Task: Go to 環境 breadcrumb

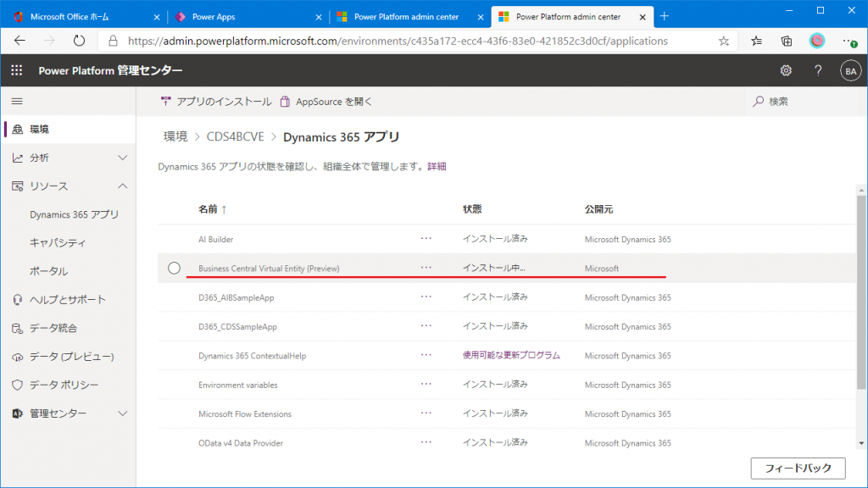Action: 175,136
